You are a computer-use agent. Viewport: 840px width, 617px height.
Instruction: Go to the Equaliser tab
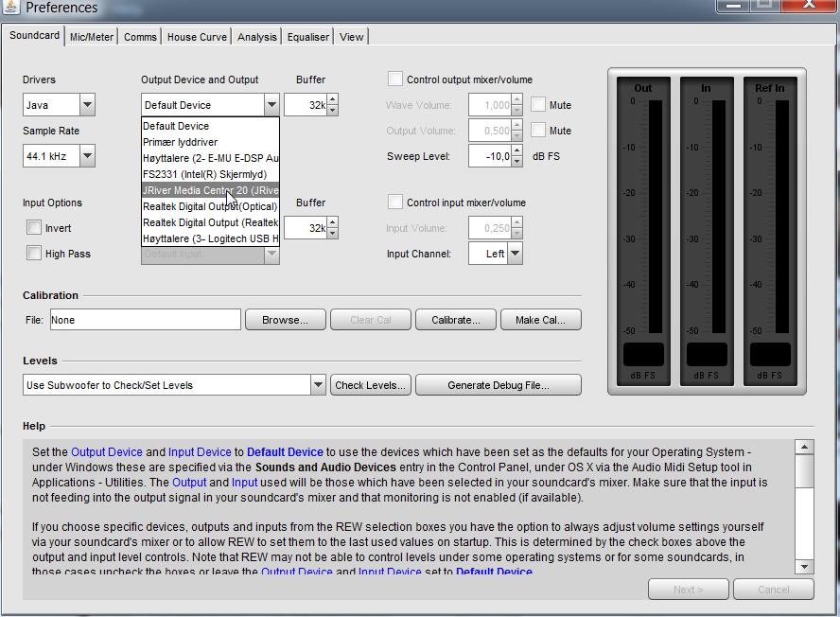(x=308, y=37)
